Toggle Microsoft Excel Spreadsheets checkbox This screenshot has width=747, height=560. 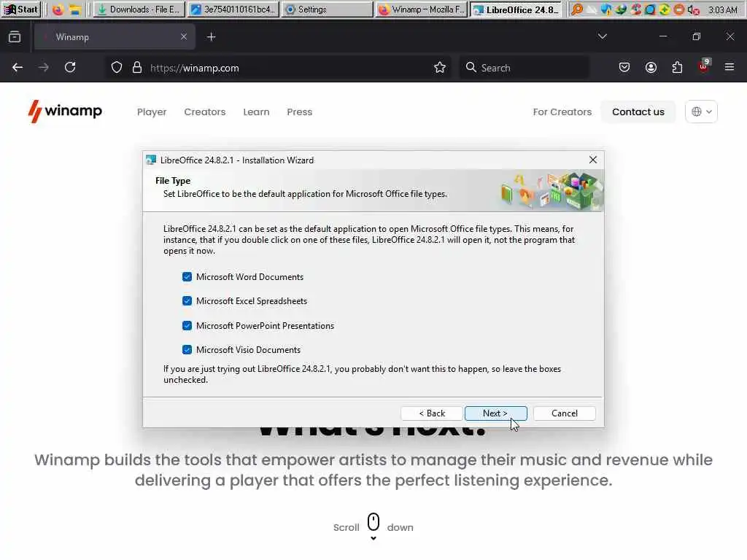pyautogui.click(x=187, y=301)
